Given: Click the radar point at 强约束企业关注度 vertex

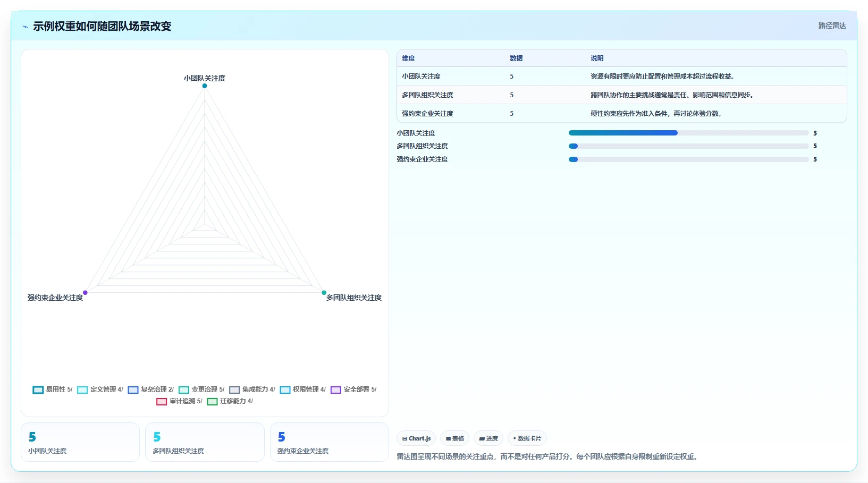Looking at the screenshot, I should tap(85, 293).
